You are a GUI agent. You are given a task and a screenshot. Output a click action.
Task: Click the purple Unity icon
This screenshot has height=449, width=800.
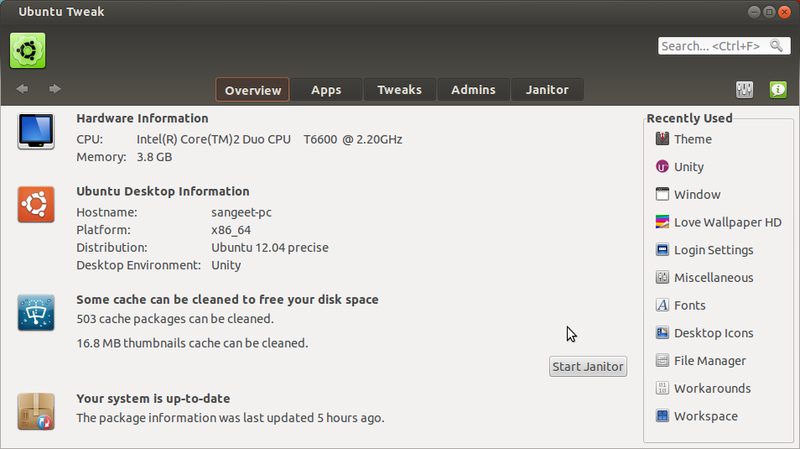pyautogui.click(x=662, y=167)
